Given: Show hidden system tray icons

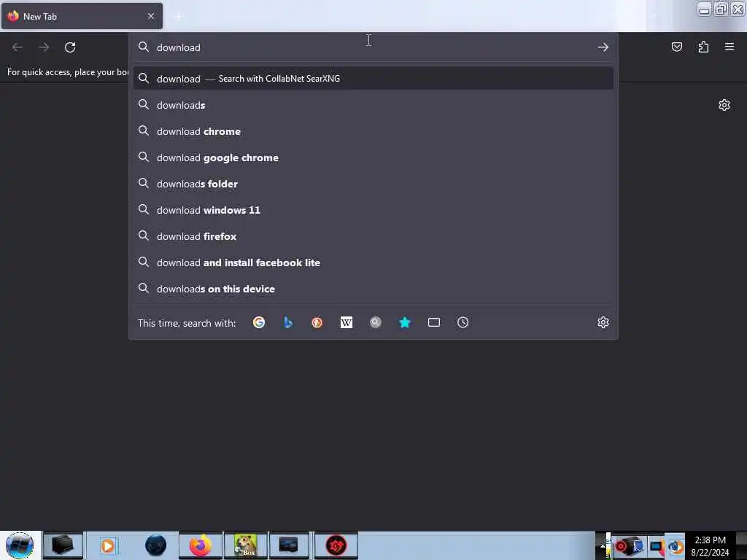Looking at the screenshot, I should click(x=603, y=545).
